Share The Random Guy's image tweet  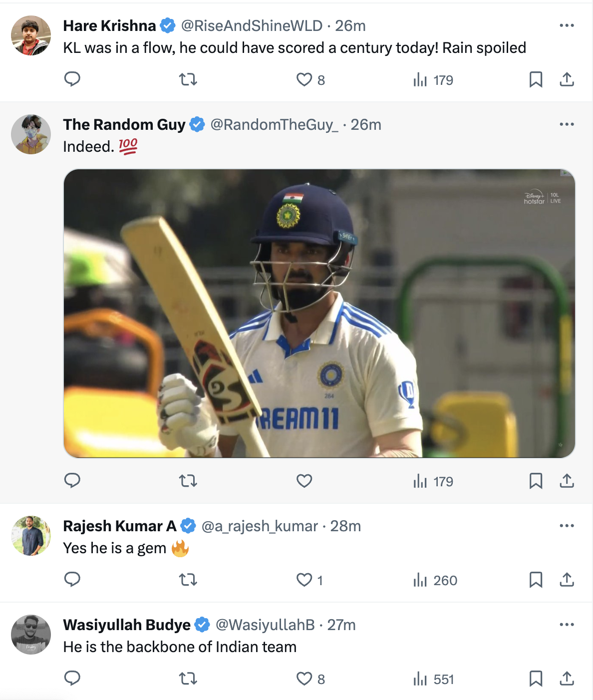(x=567, y=481)
